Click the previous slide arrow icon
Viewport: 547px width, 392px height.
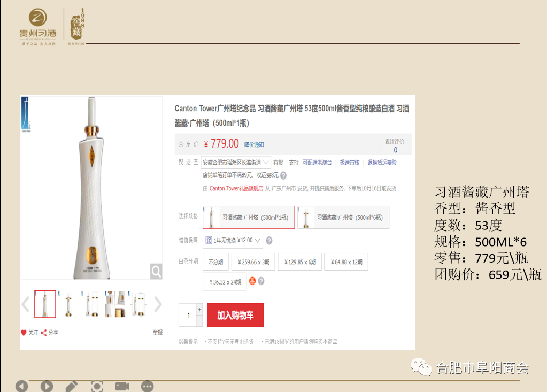click(21, 386)
